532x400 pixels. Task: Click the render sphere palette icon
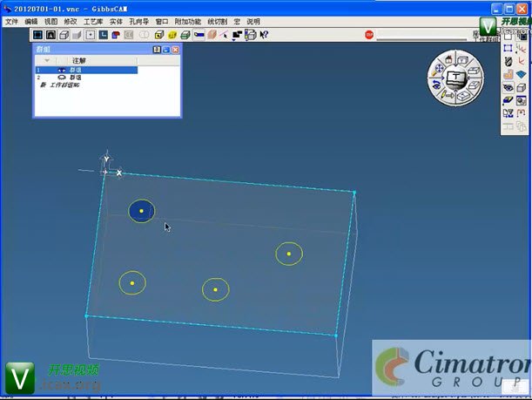(x=521, y=100)
